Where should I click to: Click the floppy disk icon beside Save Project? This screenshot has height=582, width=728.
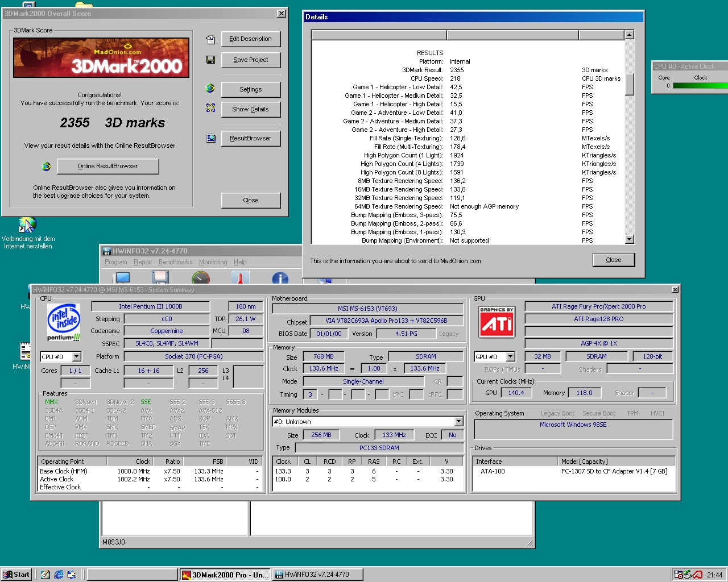tap(210, 60)
